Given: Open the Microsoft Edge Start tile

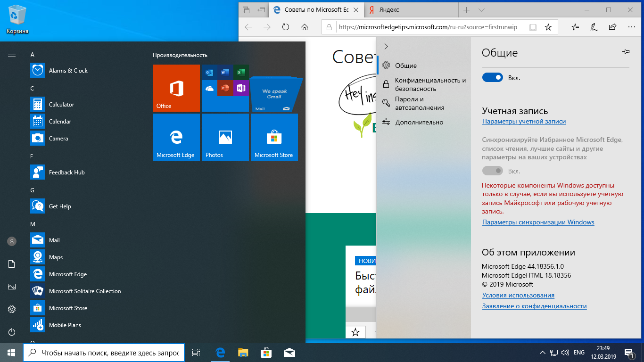Looking at the screenshot, I should point(176,137).
